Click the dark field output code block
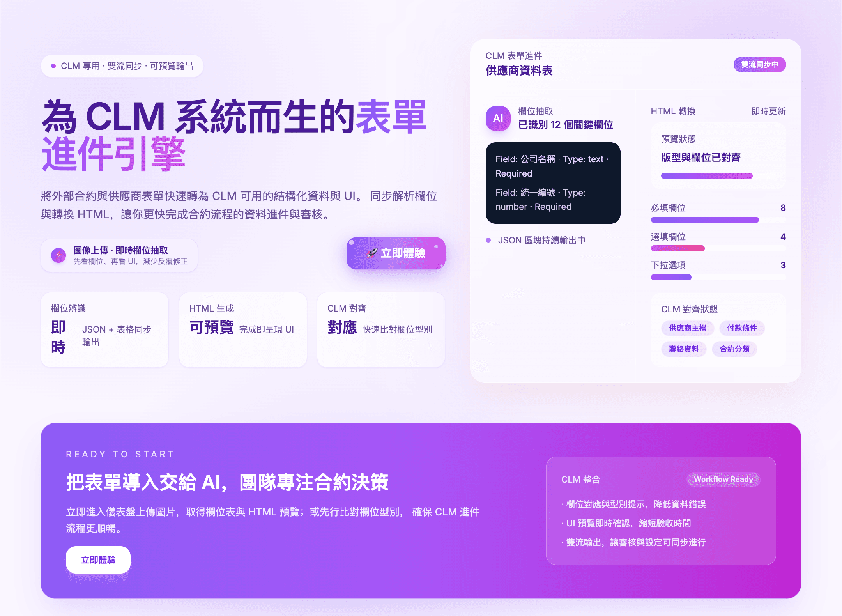This screenshot has width=842, height=616. (x=553, y=183)
